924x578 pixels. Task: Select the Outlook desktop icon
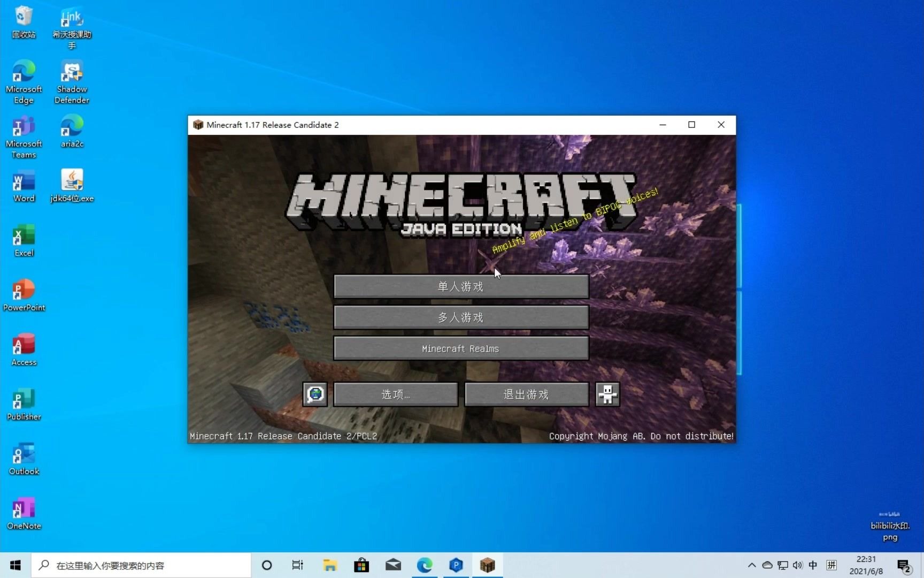[x=24, y=459]
